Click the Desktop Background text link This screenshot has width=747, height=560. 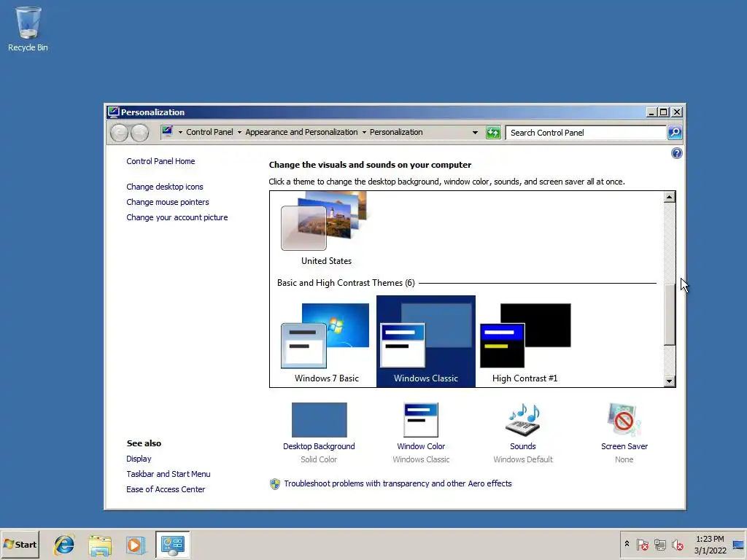click(x=319, y=446)
